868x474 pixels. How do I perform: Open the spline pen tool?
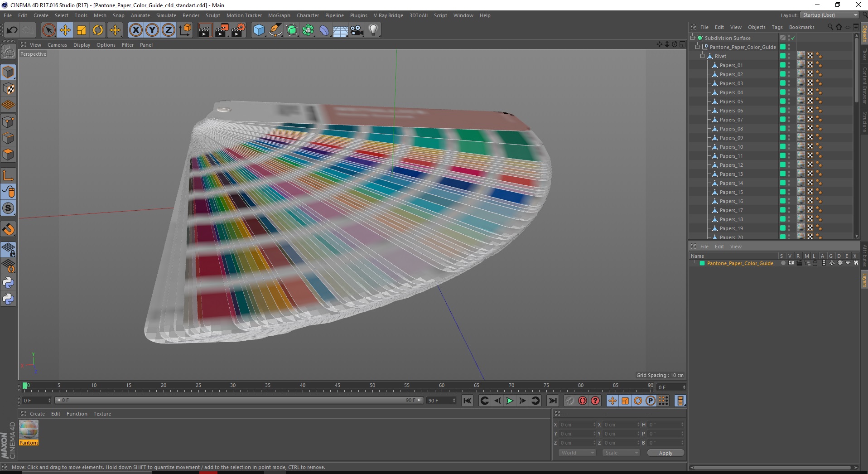[x=275, y=30]
